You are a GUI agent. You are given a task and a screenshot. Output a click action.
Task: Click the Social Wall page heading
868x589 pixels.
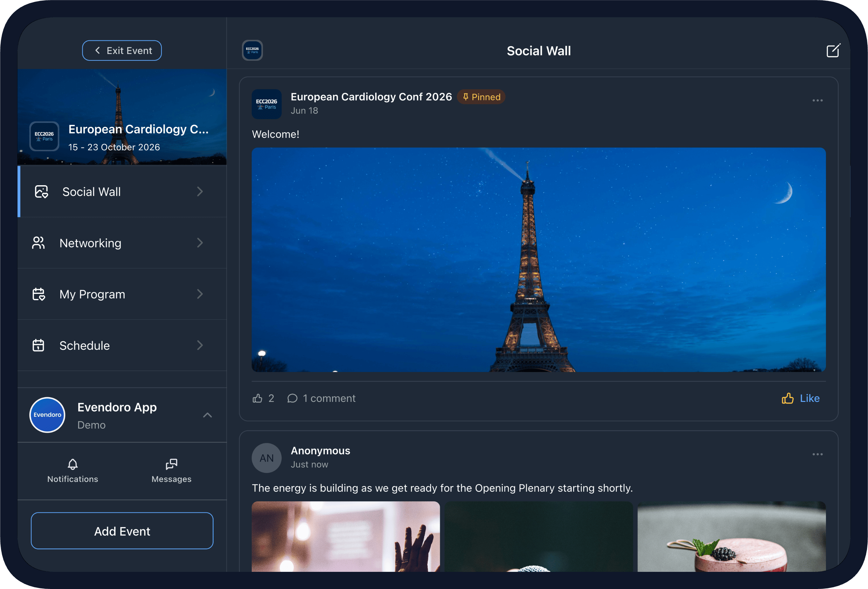pyautogui.click(x=539, y=51)
